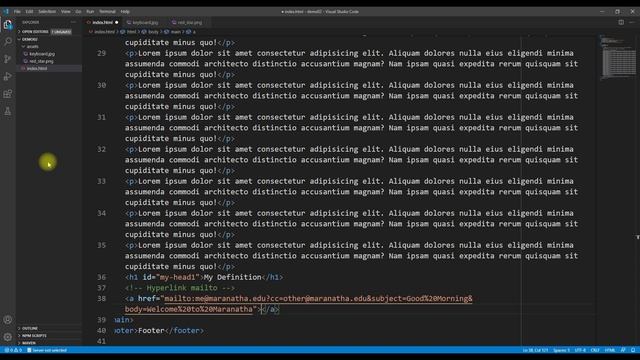The width and height of the screenshot is (640, 360).
Task: Click the line and column indicator
Action: pos(535,350)
